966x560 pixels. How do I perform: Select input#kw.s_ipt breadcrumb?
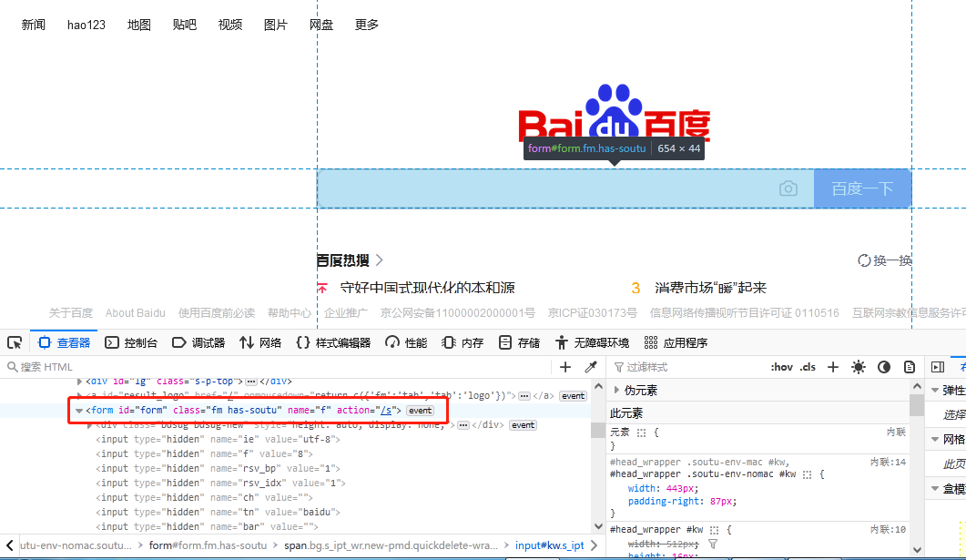(550, 545)
